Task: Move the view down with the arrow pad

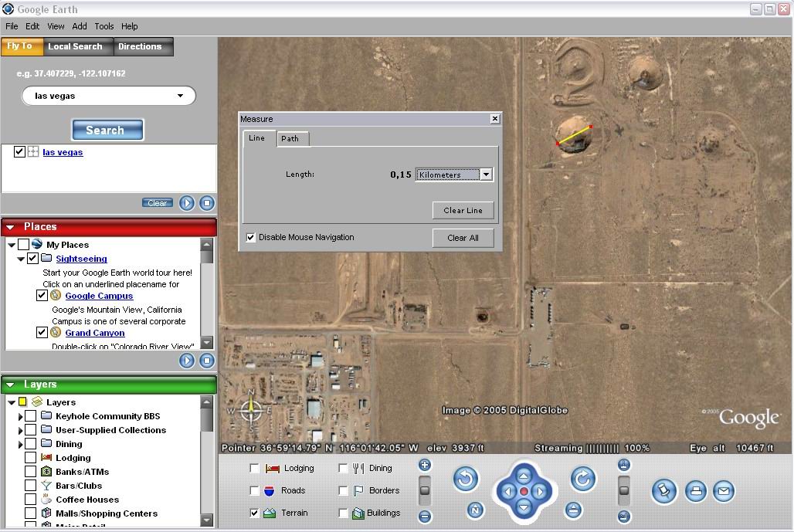Action: 524,507
